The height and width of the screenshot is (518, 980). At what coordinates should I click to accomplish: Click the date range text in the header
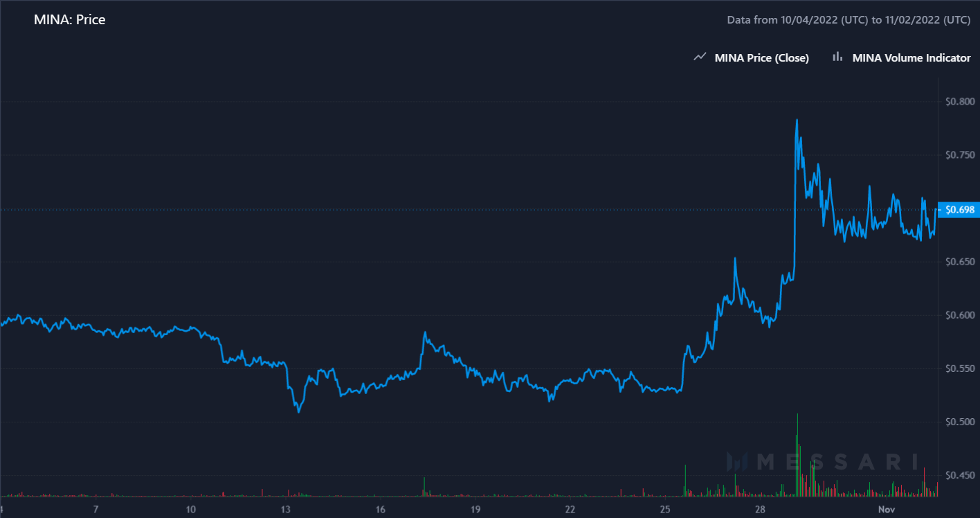click(849, 20)
